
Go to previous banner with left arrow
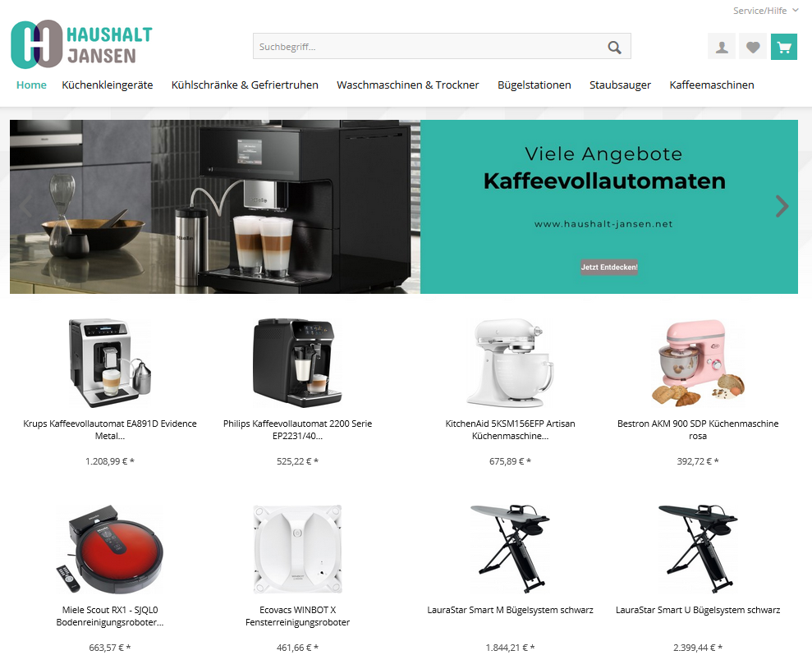coord(25,206)
